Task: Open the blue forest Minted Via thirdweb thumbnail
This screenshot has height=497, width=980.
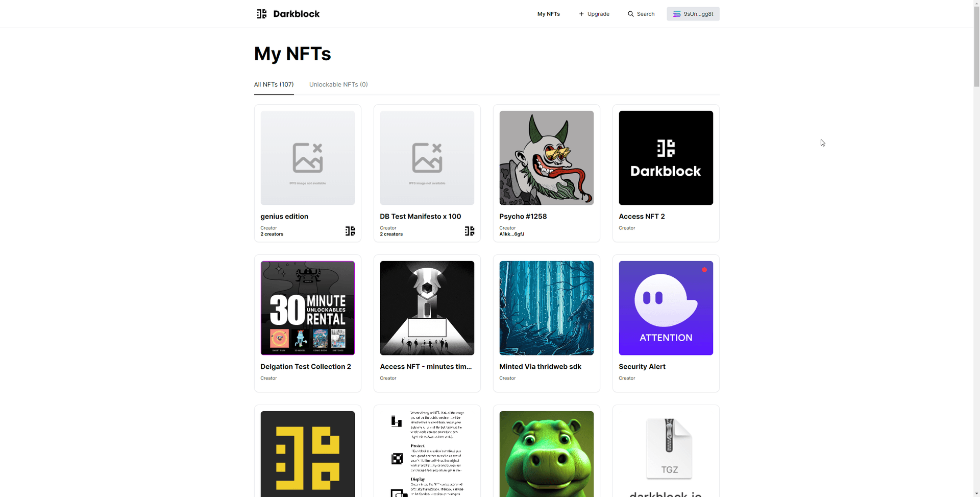Action: coord(546,308)
